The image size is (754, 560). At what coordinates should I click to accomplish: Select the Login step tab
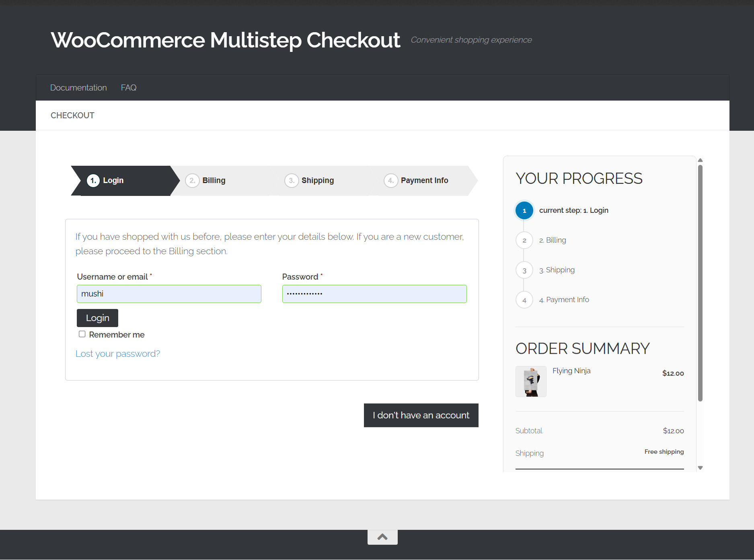(113, 181)
